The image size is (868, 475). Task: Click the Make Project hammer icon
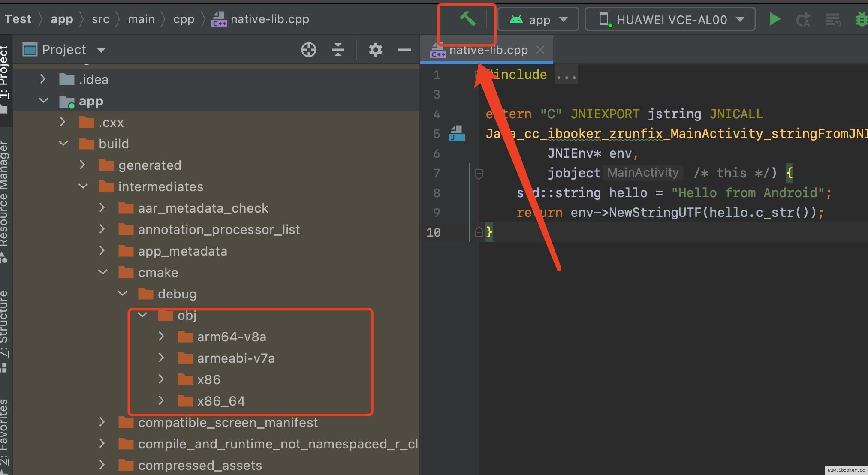(467, 19)
